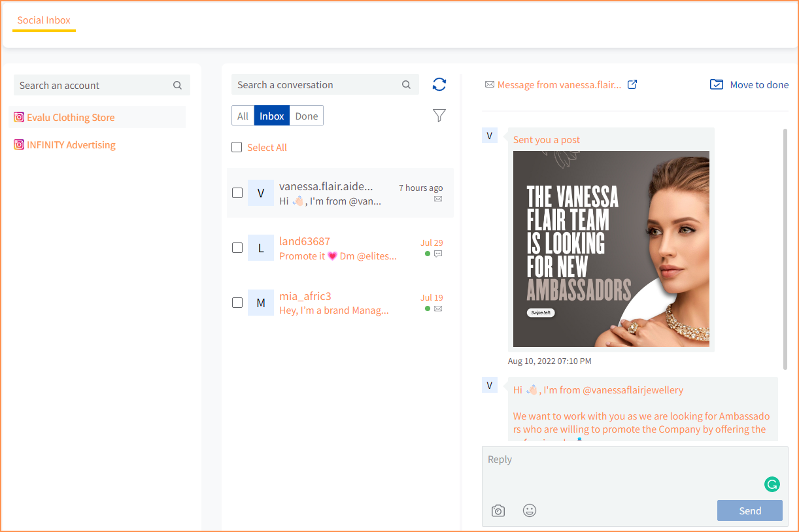The image size is (799, 532).
Task: Click the chat bubble icon on land63687 conversation
Action: point(439,254)
